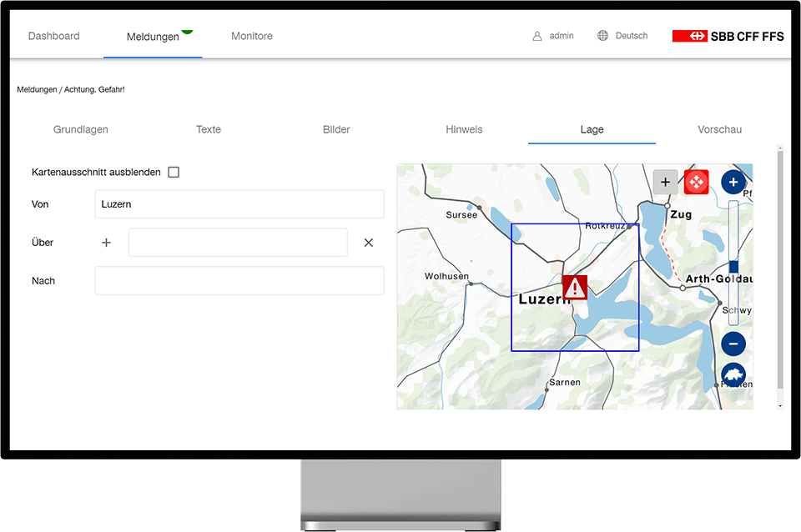The width and height of the screenshot is (801, 532).
Task: Click the Meldungen breadcrumb link
Action: point(37,89)
